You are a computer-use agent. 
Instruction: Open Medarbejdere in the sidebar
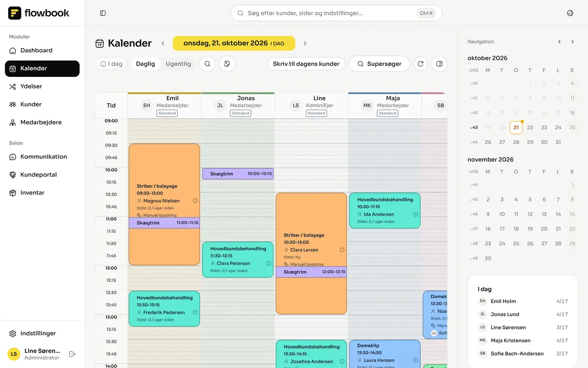(42, 122)
